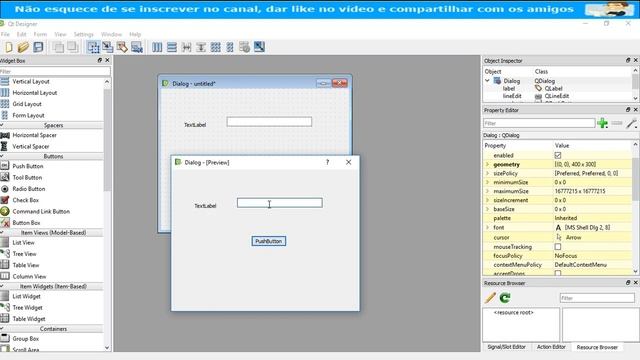Click the Widget Box filter field
The width and height of the screenshot is (640, 360).
click(x=55, y=71)
